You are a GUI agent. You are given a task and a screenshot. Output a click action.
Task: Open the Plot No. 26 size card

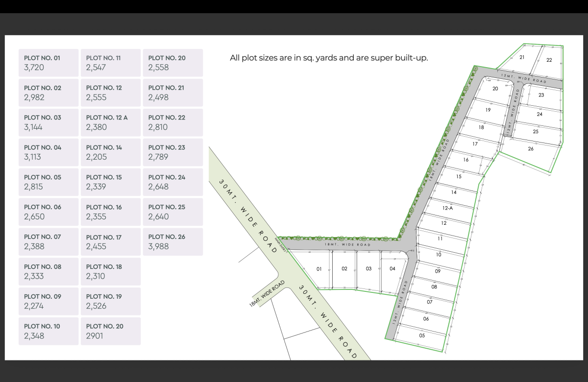pyautogui.click(x=172, y=241)
